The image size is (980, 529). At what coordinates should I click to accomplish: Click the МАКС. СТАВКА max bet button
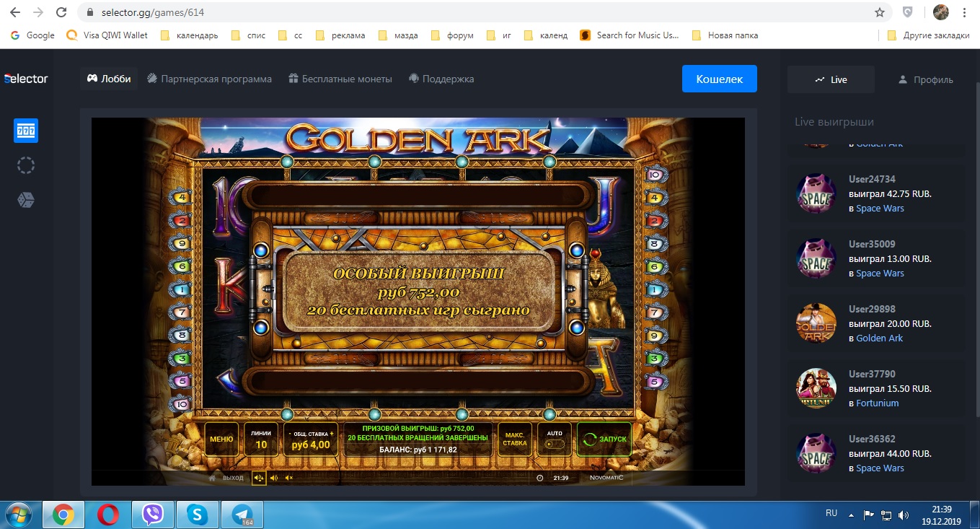515,439
